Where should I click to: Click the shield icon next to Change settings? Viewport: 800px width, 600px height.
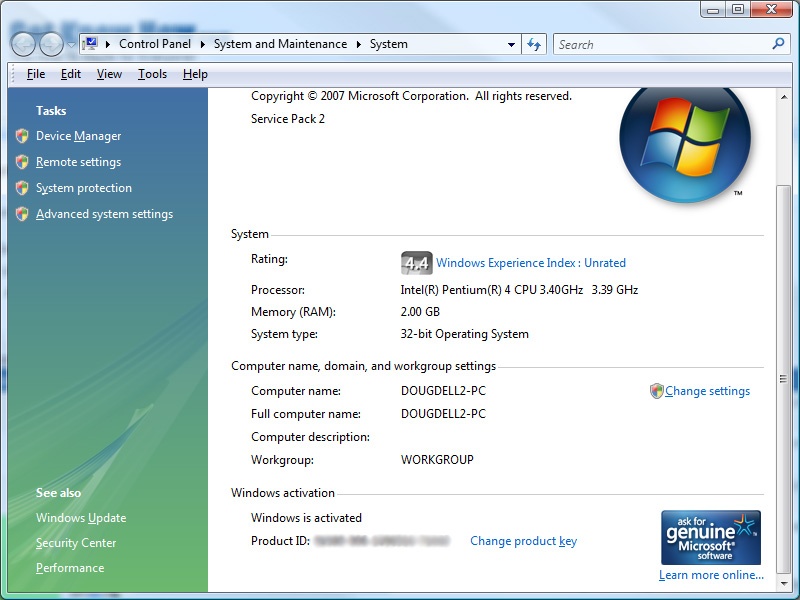[x=657, y=391]
